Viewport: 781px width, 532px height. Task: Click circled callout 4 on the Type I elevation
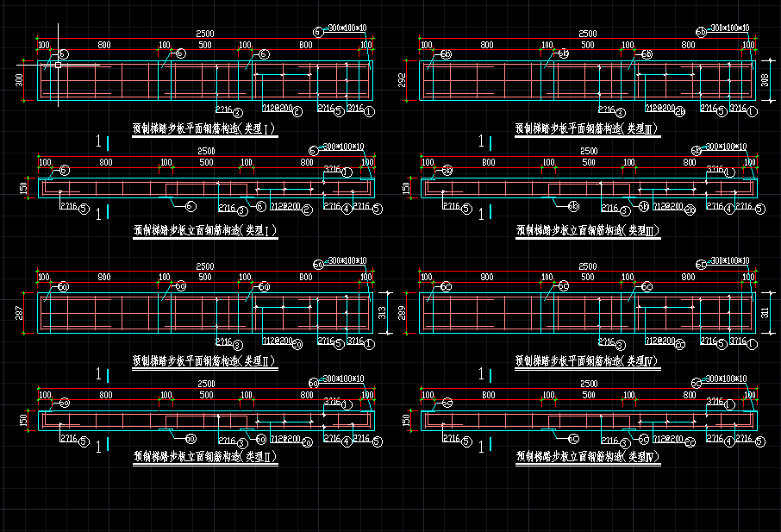point(347,210)
